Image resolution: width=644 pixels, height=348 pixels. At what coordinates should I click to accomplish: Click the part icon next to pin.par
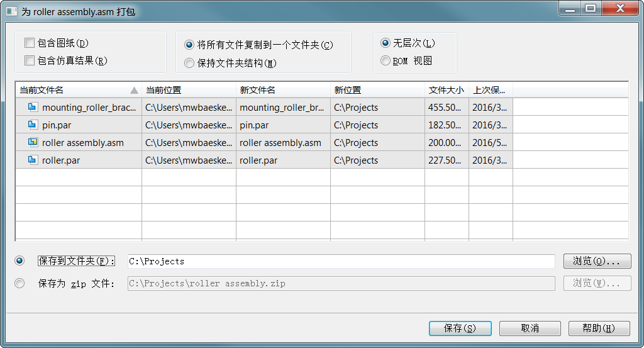(33, 125)
